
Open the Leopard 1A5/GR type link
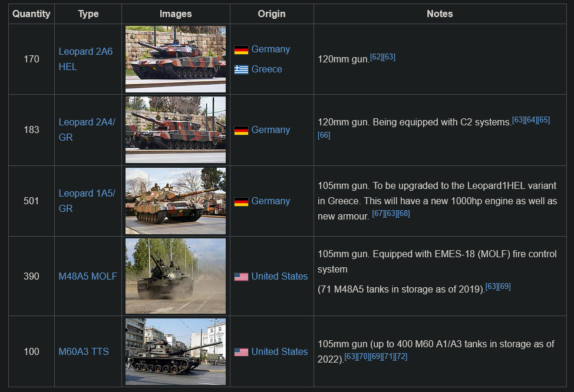click(x=87, y=194)
